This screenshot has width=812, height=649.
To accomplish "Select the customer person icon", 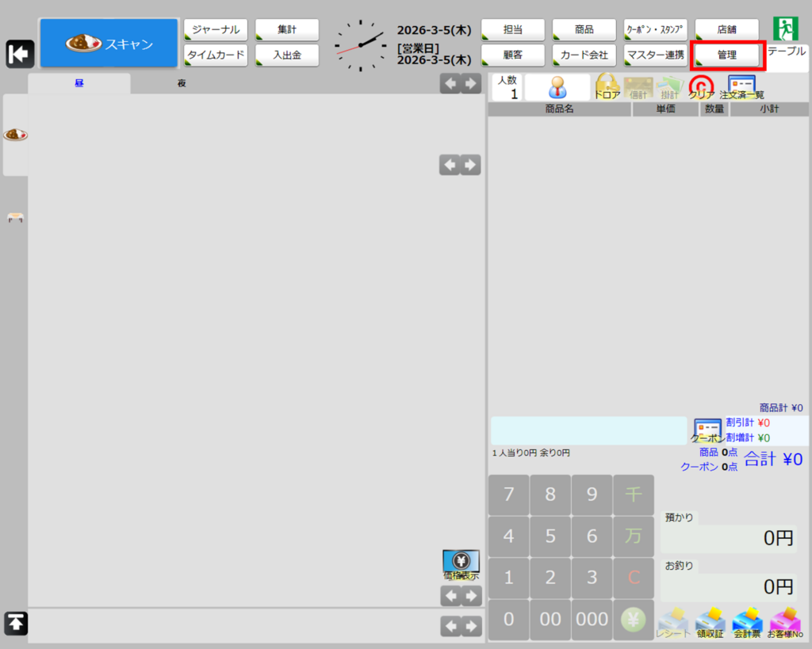I will 557,87.
